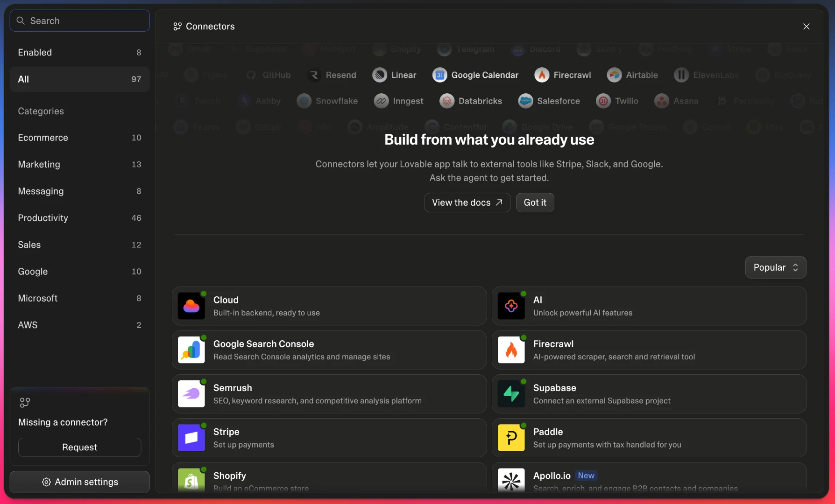
Task: Click the Stripe logo icon
Action: pos(191,438)
